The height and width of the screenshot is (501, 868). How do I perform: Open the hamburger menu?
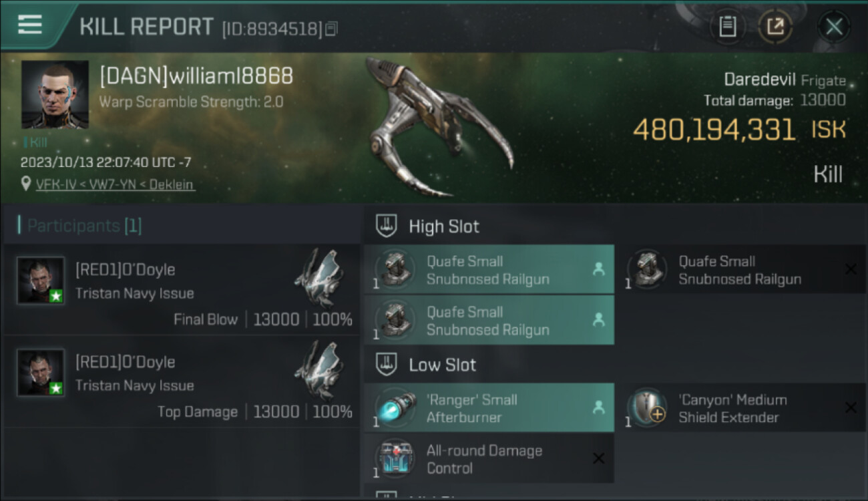click(30, 25)
